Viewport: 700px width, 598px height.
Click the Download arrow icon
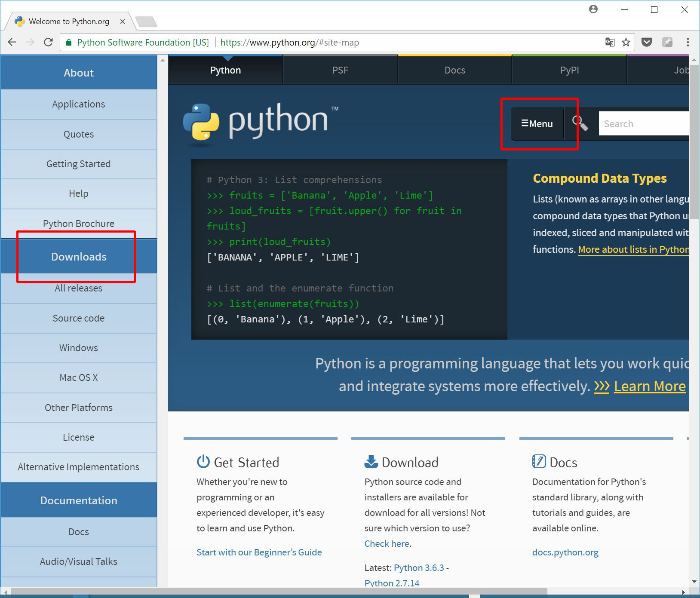tap(371, 462)
